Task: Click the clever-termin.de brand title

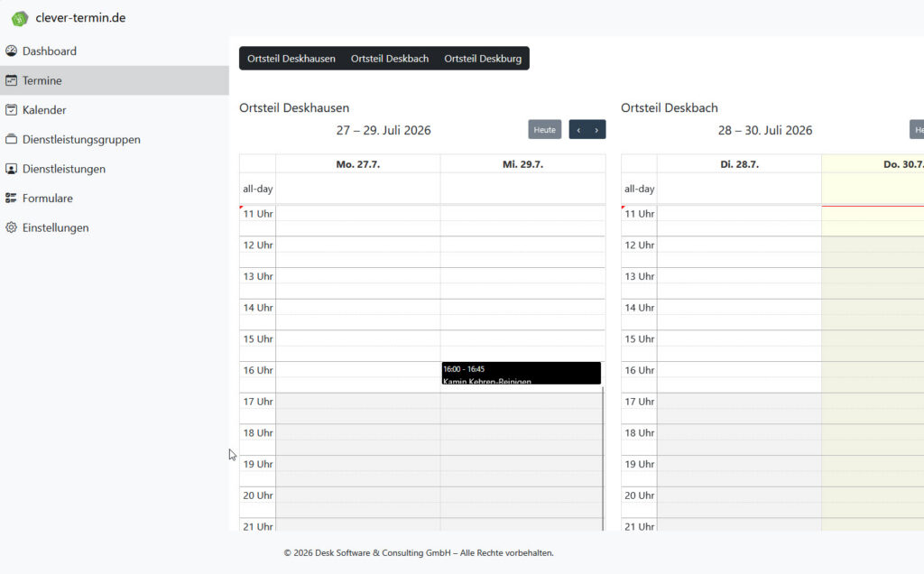Action: coord(80,18)
